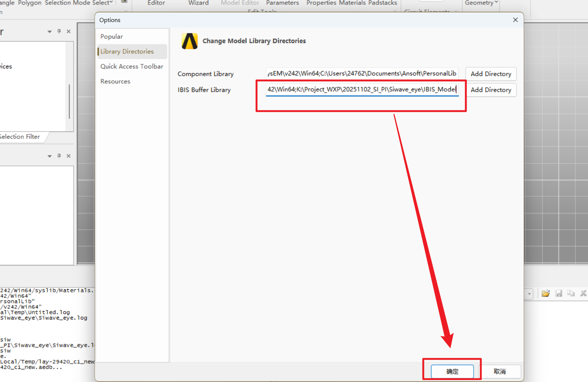
Task: Cancel the dialog with 取消 button
Action: pos(500,372)
